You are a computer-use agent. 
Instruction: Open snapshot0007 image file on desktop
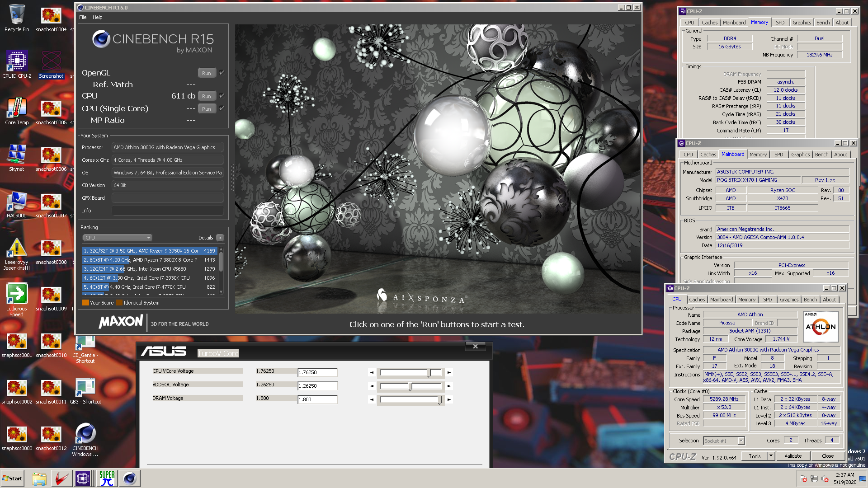[51, 204]
